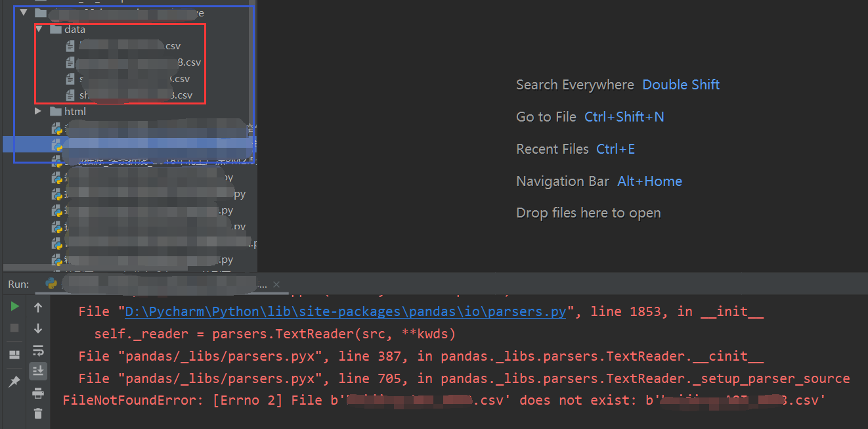Image resolution: width=868 pixels, height=429 pixels.
Task: Jump down the stack trace with down arrow
Action: 38,328
